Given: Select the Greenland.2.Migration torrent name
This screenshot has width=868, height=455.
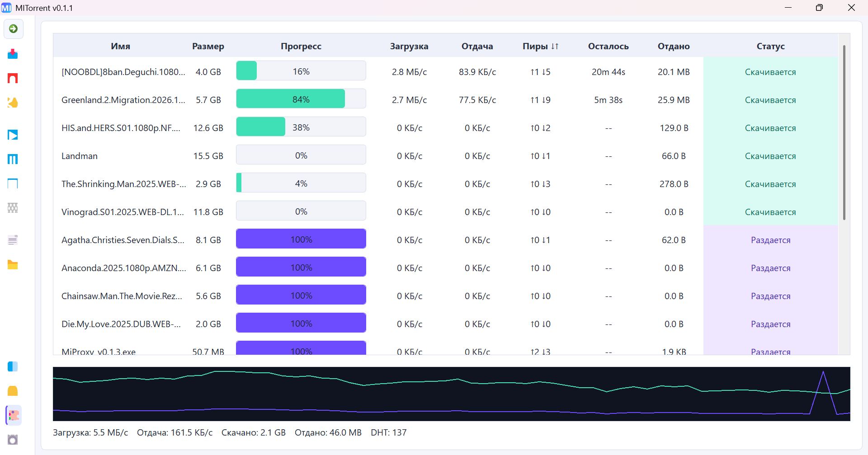Looking at the screenshot, I should click(x=123, y=100).
